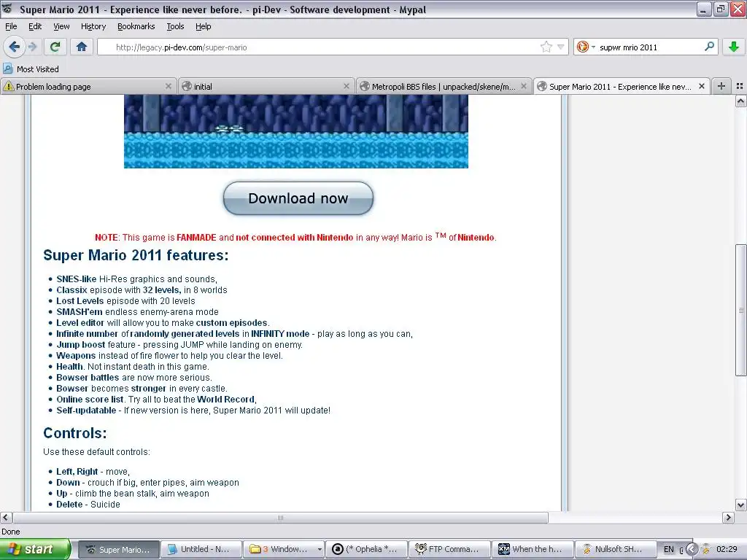Click the 'Done' status bar text
Screen dimensions: 747x560
[x=10, y=532]
